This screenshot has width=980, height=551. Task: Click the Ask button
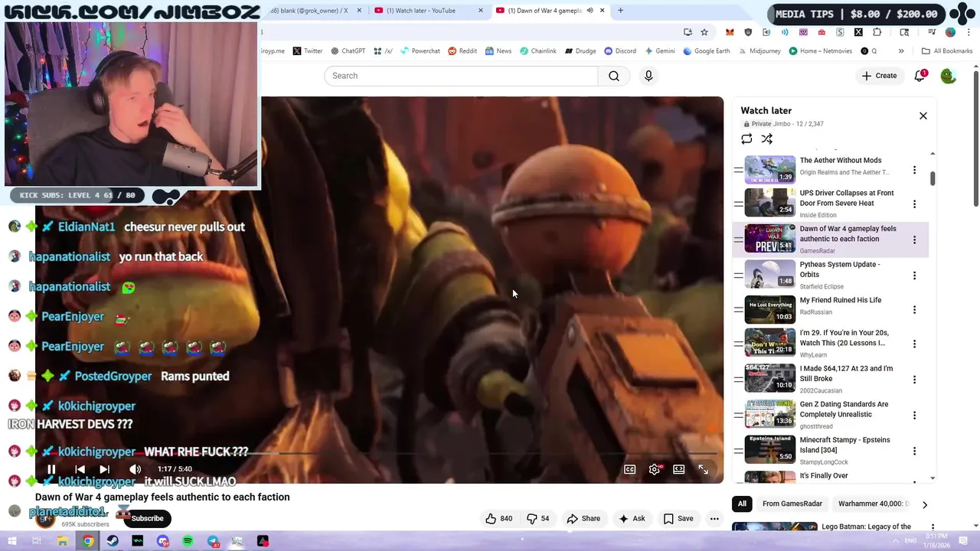(632, 518)
